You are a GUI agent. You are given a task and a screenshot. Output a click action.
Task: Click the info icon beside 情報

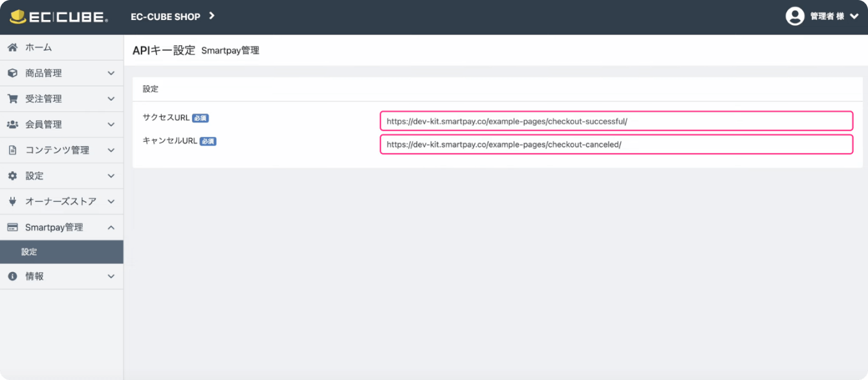pyautogui.click(x=12, y=276)
